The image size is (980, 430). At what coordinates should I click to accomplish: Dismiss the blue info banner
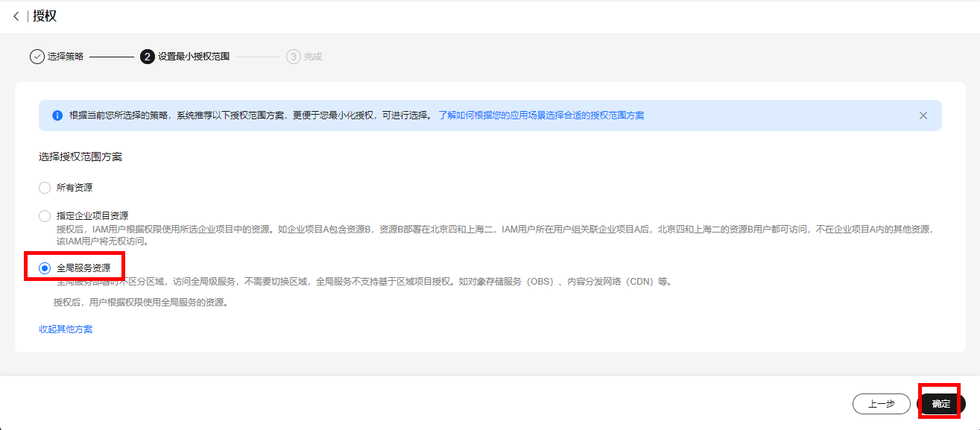[923, 116]
